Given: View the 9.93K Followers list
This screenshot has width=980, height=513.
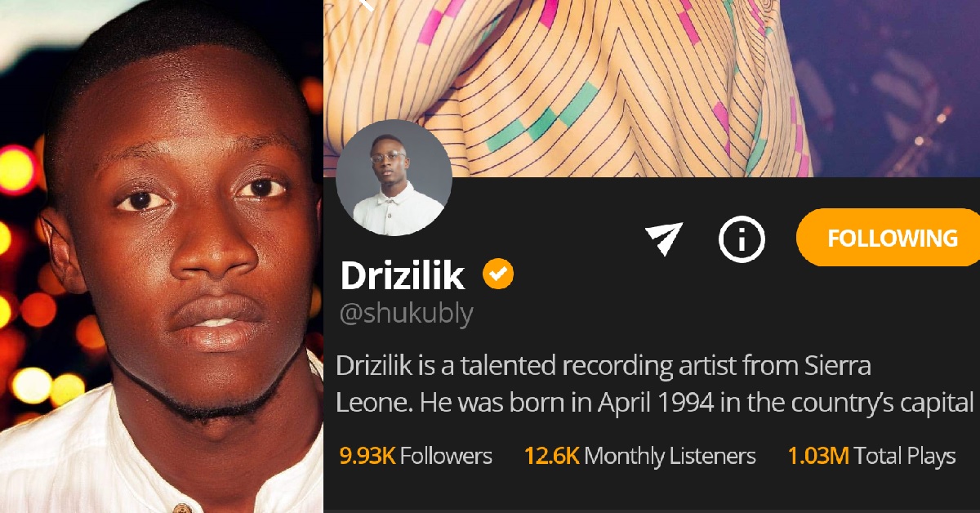Looking at the screenshot, I should click(416, 456).
